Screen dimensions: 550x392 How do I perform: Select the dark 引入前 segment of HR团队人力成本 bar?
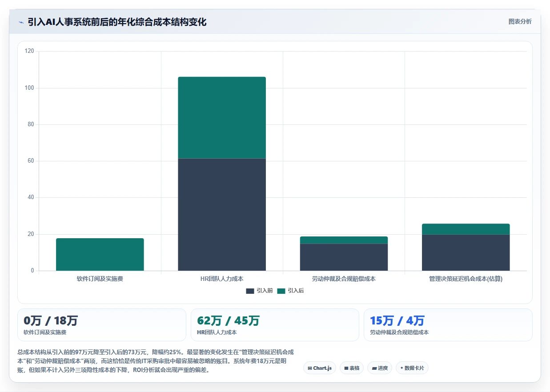tap(222, 214)
